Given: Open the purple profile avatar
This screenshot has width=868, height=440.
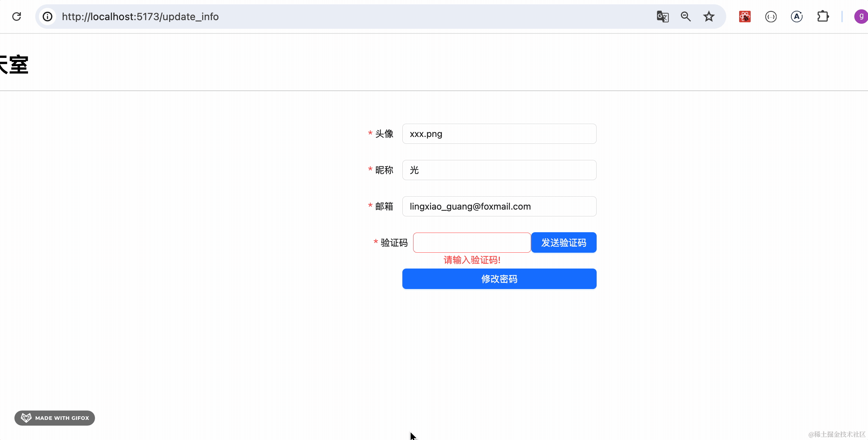Looking at the screenshot, I should tap(861, 17).
